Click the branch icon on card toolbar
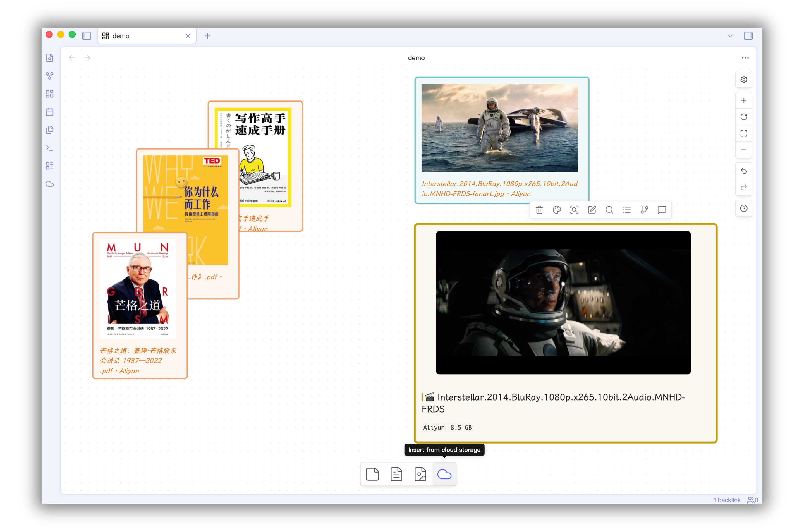This screenshot has width=804, height=532. (x=644, y=210)
